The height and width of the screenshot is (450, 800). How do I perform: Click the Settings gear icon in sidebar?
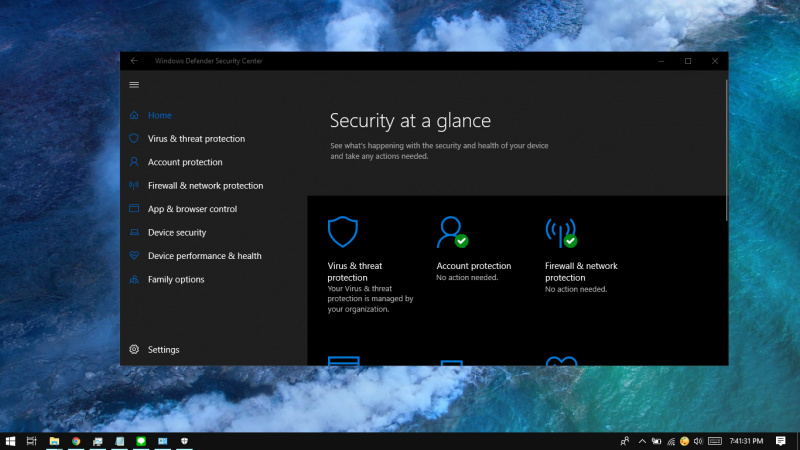[134, 349]
